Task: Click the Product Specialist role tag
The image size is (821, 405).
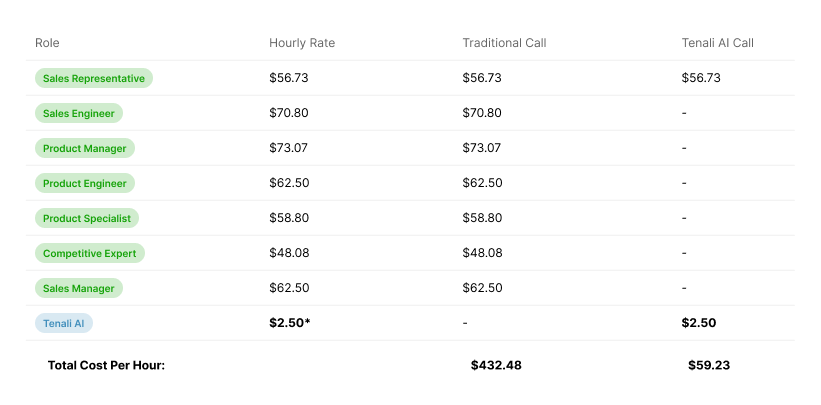Action: coord(86,218)
